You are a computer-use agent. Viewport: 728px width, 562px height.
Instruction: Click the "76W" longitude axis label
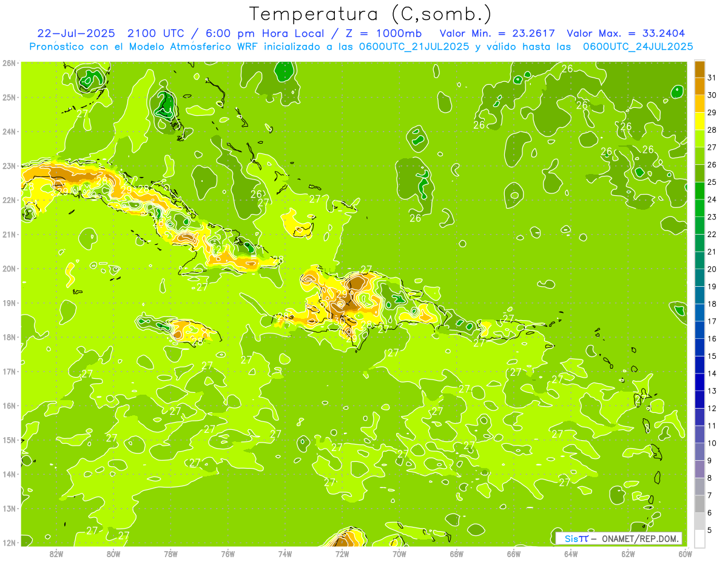click(227, 554)
